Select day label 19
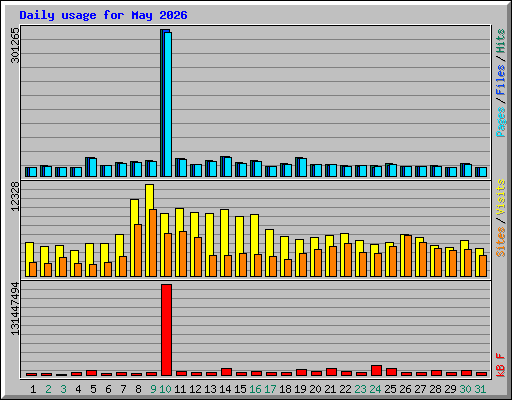Image resolution: width=512 pixels, height=400 pixels. tap(300, 389)
